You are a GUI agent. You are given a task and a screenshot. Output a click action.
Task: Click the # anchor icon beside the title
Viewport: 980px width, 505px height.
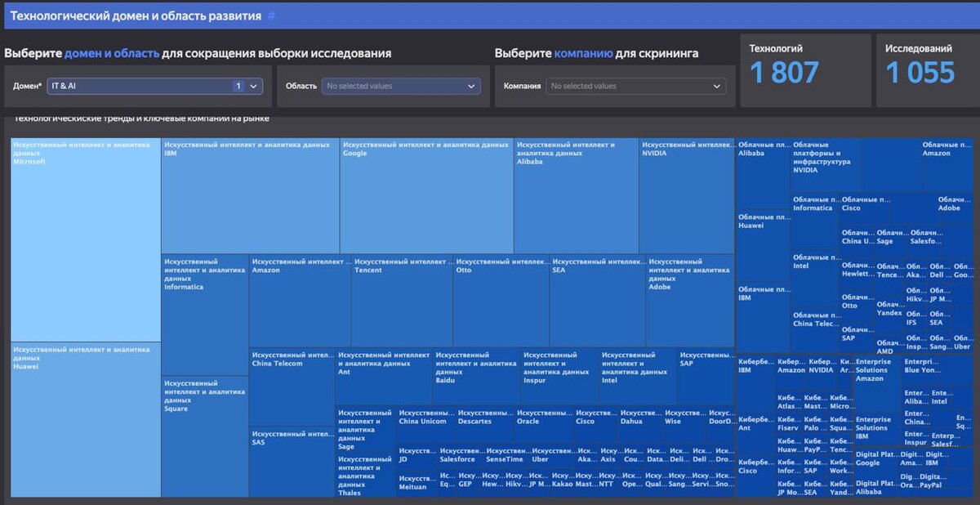(272, 16)
